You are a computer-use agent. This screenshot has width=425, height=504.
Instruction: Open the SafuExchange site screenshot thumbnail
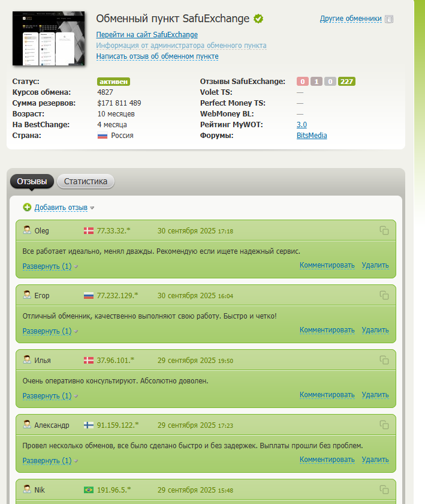(49, 38)
